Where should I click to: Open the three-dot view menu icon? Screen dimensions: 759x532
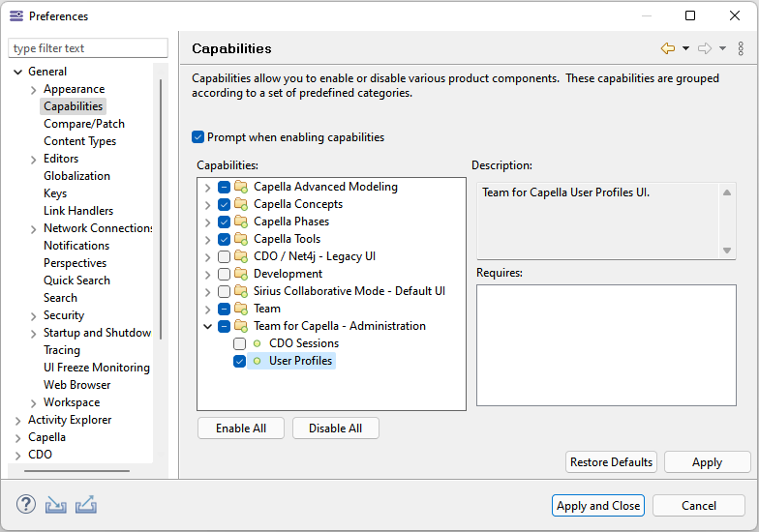[742, 48]
